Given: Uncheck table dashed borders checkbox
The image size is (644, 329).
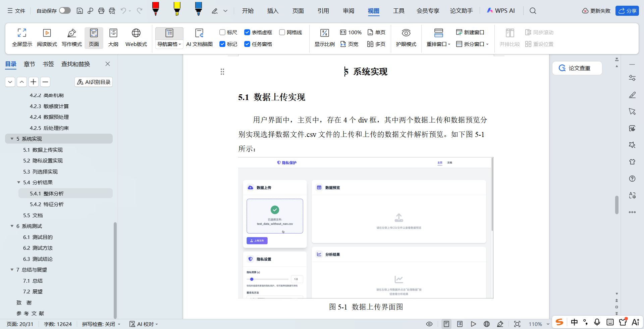Looking at the screenshot, I should point(247,32).
